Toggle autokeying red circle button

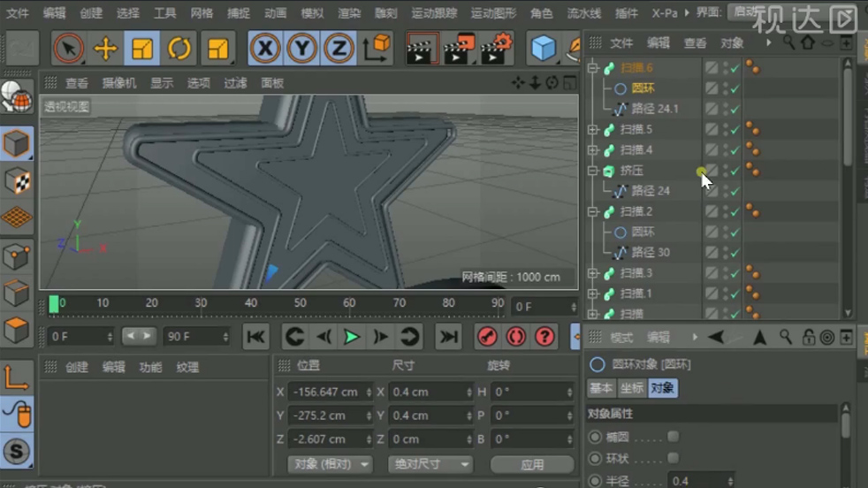pyautogui.click(x=516, y=336)
